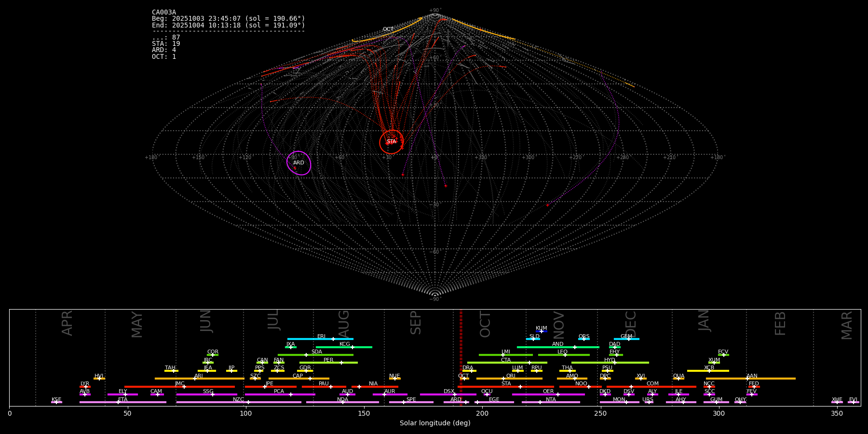The height and width of the screenshot is (434, 868).
Task: Select the pink KSE shower bar
Action: pos(56,402)
